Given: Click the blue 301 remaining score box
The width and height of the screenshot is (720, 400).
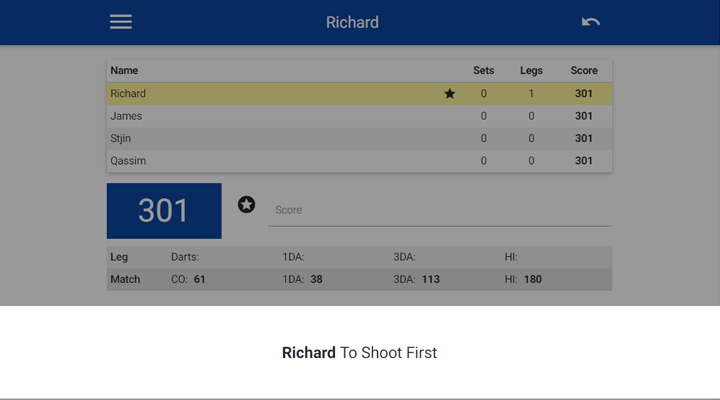Looking at the screenshot, I should tap(164, 211).
